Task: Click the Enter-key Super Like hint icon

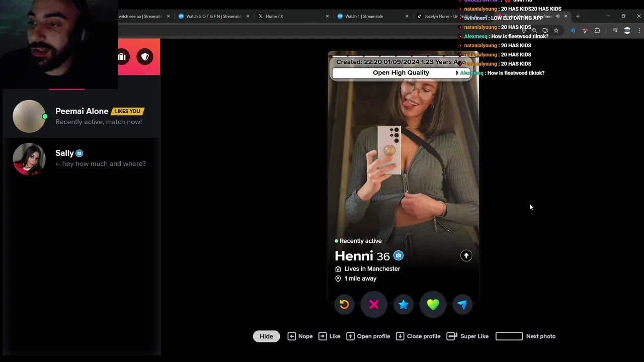Action: 452,336
